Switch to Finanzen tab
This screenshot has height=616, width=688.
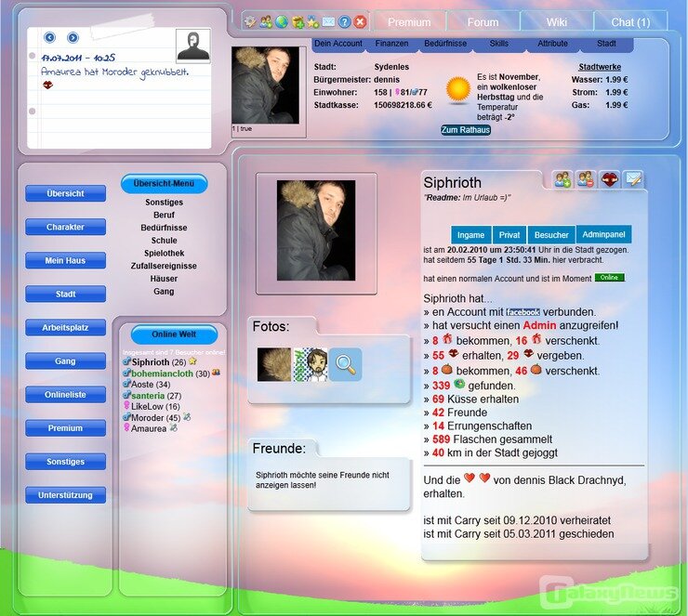coord(391,44)
